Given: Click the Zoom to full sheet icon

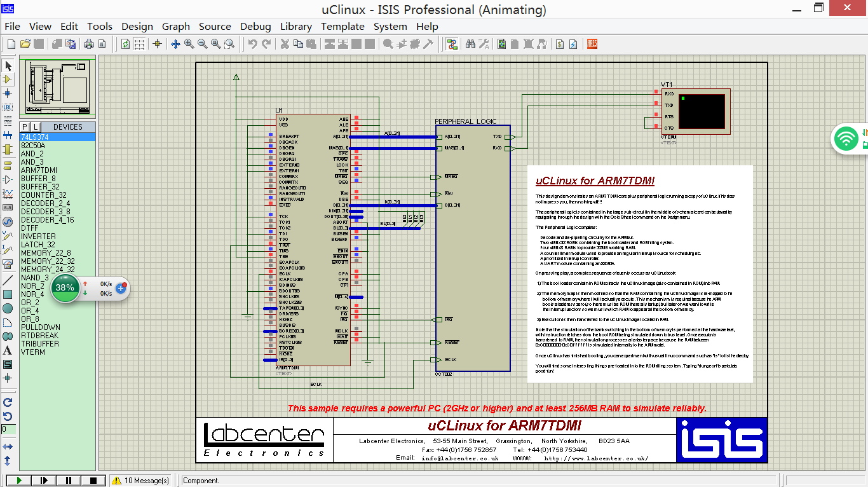Looking at the screenshot, I should tap(216, 44).
